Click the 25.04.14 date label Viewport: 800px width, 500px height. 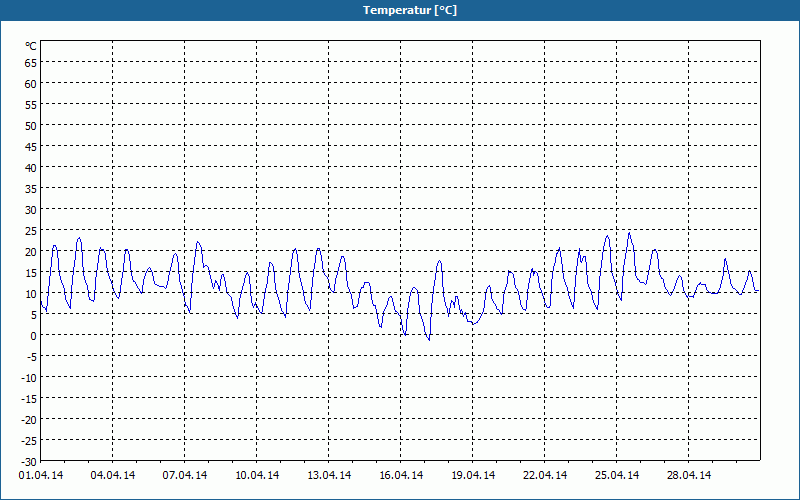pyautogui.click(x=616, y=475)
